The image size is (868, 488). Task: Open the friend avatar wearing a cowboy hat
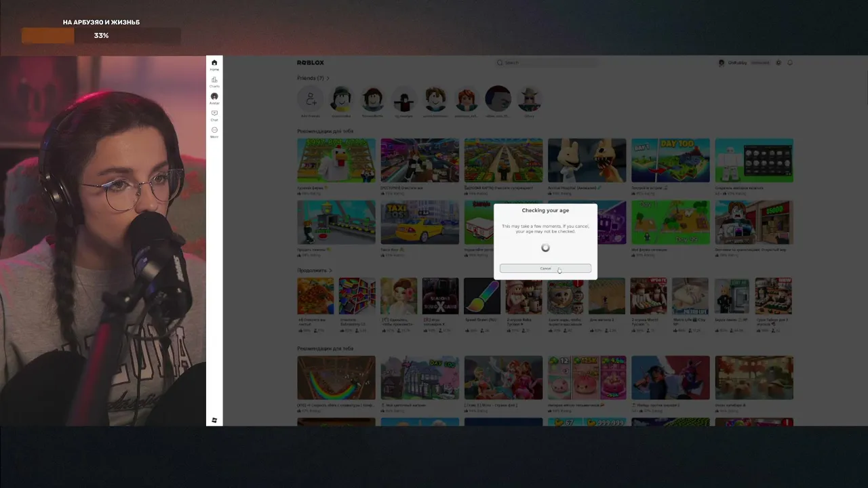[x=529, y=100]
